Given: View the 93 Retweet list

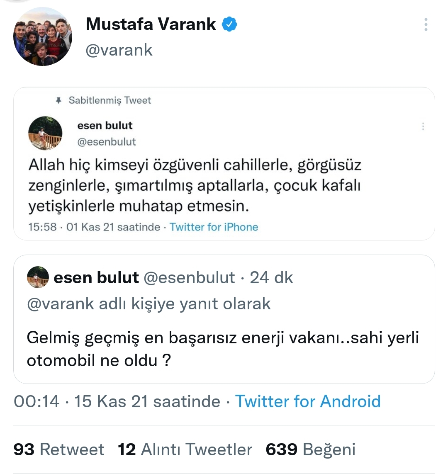Looking at the screenshot, I should click(x=59, y=449).
